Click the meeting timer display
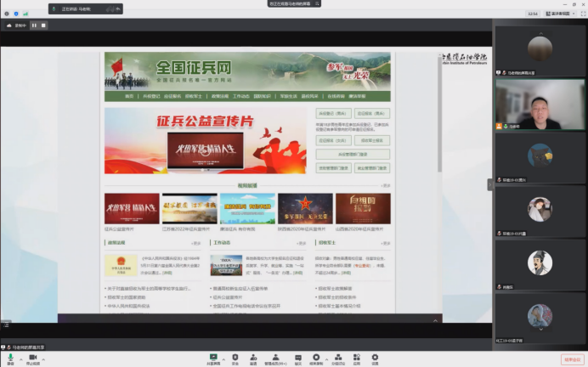 click(533, 14)
